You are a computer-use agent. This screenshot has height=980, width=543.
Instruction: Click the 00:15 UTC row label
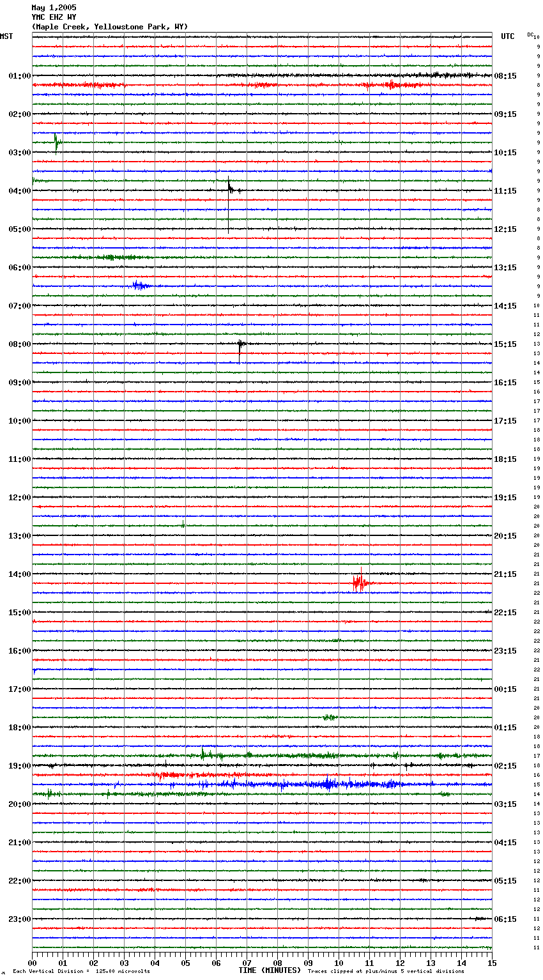click(505, 689)
